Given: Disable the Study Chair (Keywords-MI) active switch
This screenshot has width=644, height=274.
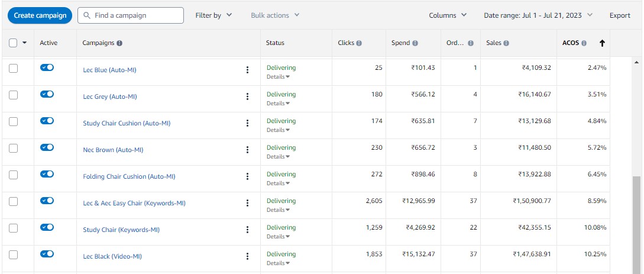Looking at the screenshot, I should click(47, 227).
